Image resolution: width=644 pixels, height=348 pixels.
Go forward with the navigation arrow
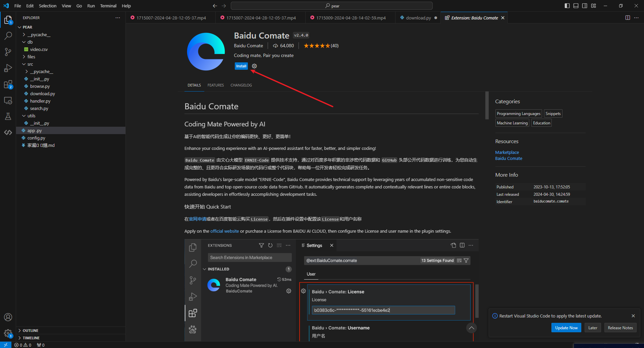[224, 6]
